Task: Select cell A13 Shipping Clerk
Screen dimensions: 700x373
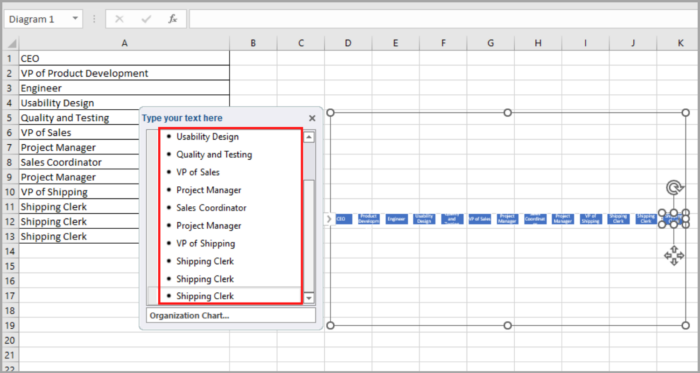Action: (x=79, y=236)
